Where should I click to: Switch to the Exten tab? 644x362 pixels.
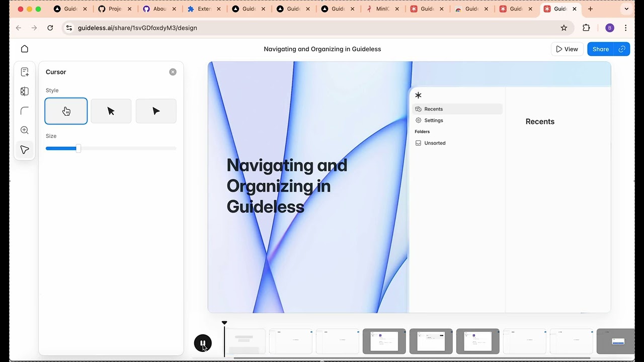click(x=204, y=9)
